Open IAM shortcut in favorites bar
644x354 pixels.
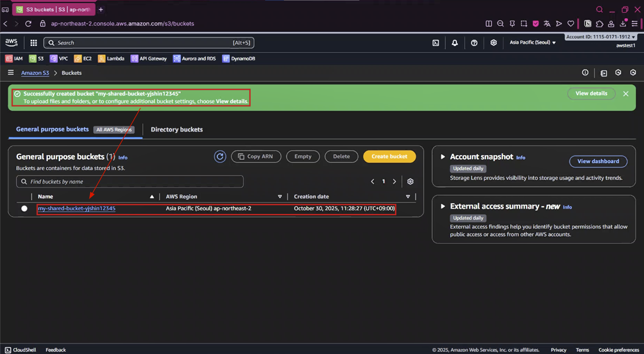pos(14,59)
